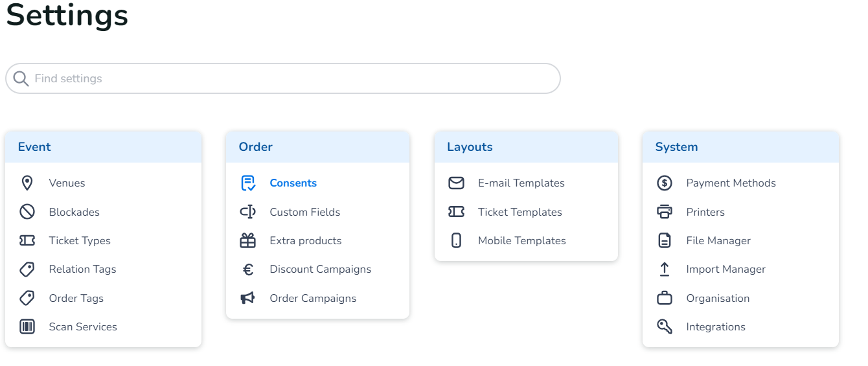
Task: Open the Consents settings link
Action: pyautogui.click(x=293, y=183)
